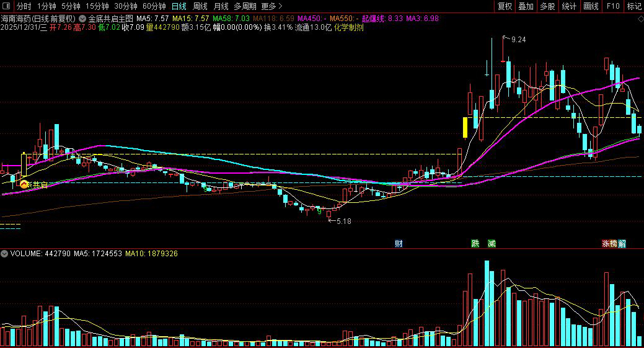Image resolution: width=644 pixels, height=348 pixels.
Task: Switch to 月线 monthly chart
Action: pos(221,6)
